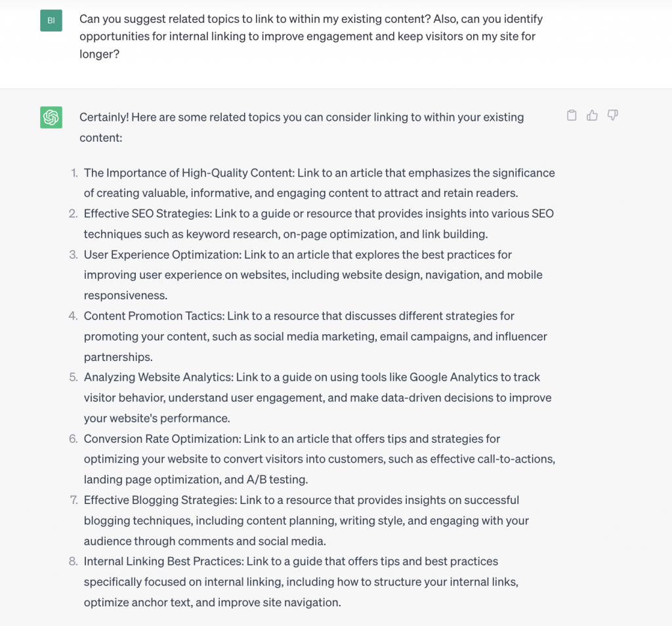The width and height of the screenshot is (672, 626).
Task: Select list item 'Internal Linking Best Practices'
Action: (x=301, y=582)
